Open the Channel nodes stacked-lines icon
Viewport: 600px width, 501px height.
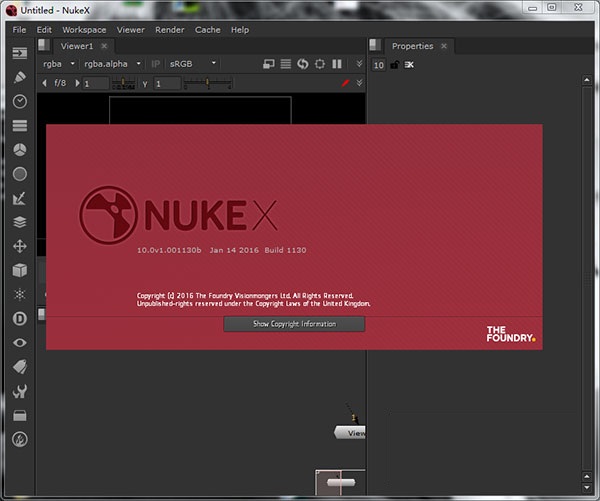[20, 125]
